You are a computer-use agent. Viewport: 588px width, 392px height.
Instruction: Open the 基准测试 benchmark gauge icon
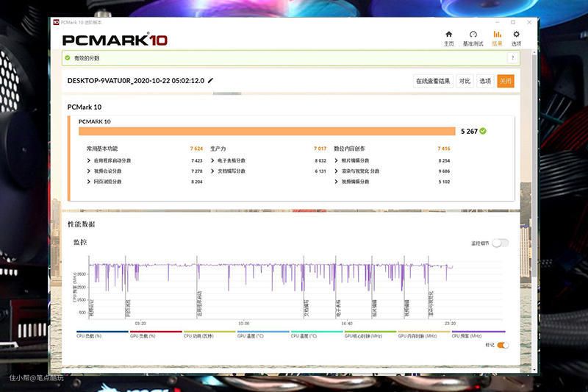473,37
